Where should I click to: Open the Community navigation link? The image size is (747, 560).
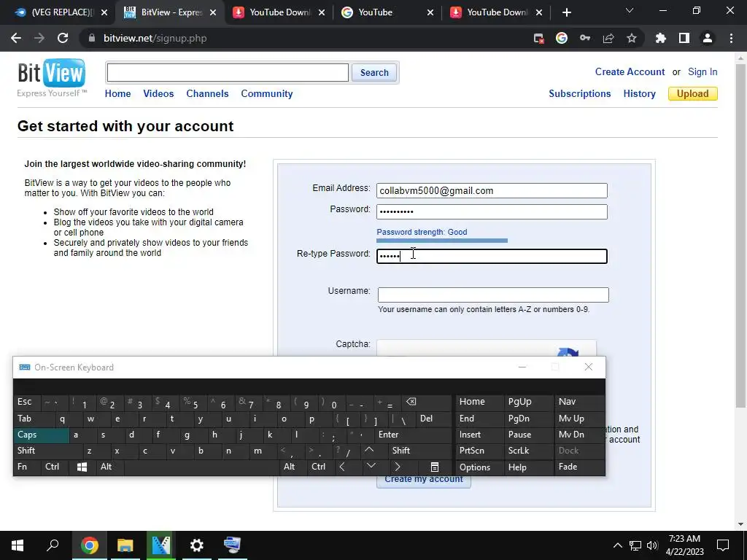[267, 94]
